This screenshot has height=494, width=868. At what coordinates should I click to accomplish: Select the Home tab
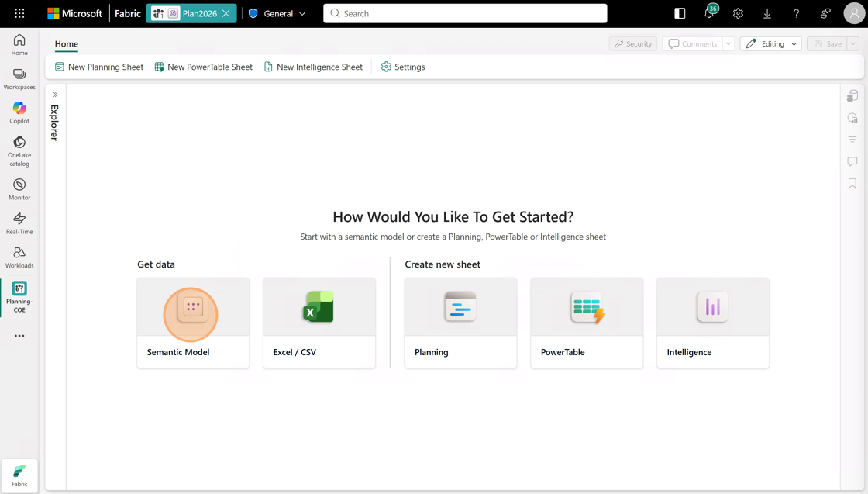point(67,43)
